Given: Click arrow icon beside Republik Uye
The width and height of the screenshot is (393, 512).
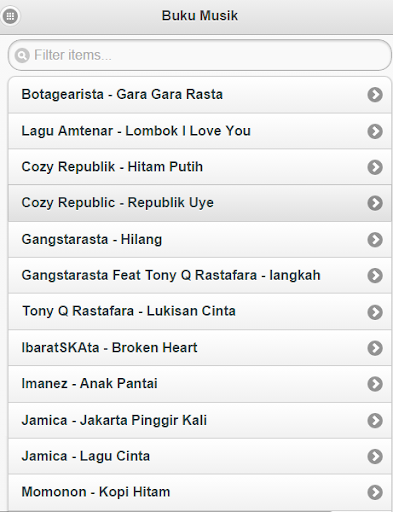Looking at the screenshot, I should click(375, 203).
